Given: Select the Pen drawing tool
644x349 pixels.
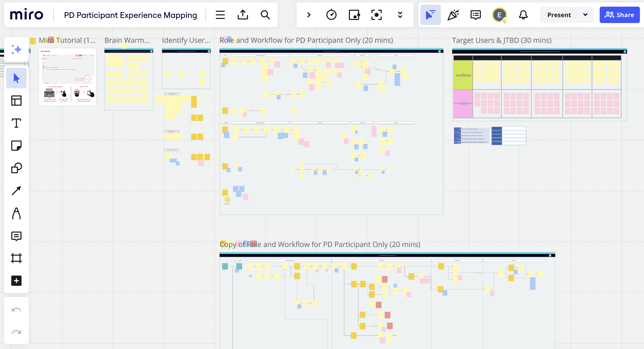Looking at the screenshot, I should tap(16, 213).
